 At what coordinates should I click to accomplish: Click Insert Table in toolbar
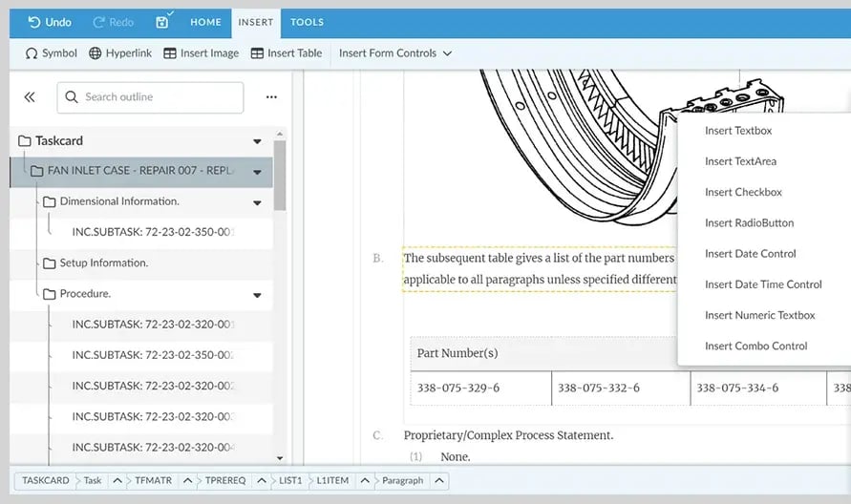(286, 53)
